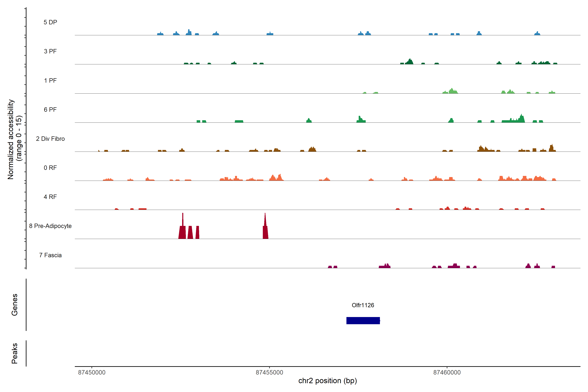
Task: Click the chr2 position (bp) axis title
Action: click(327, 381)
